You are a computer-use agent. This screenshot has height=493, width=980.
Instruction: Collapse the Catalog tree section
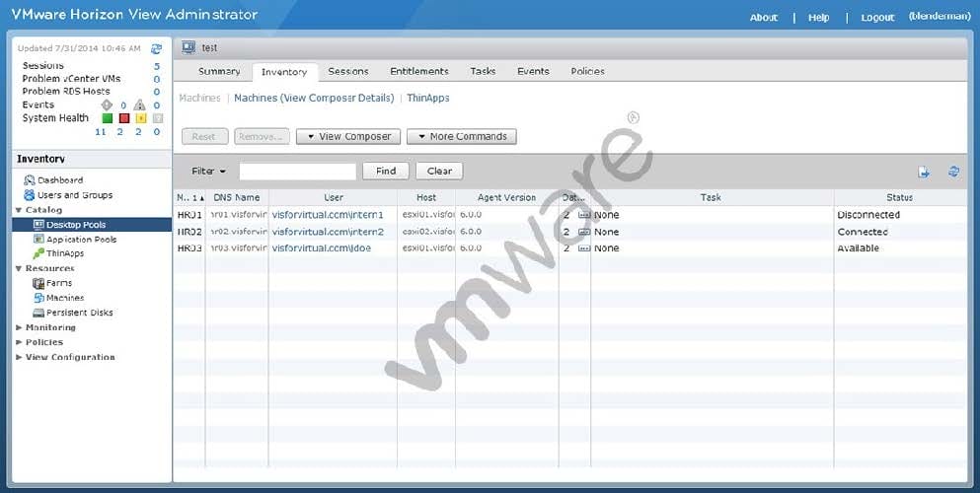click(19, 210)
